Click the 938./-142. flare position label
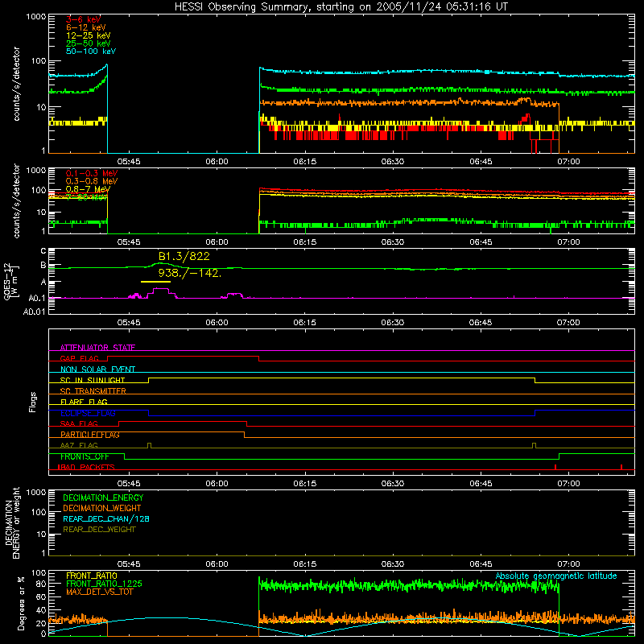 click(190, 273)
